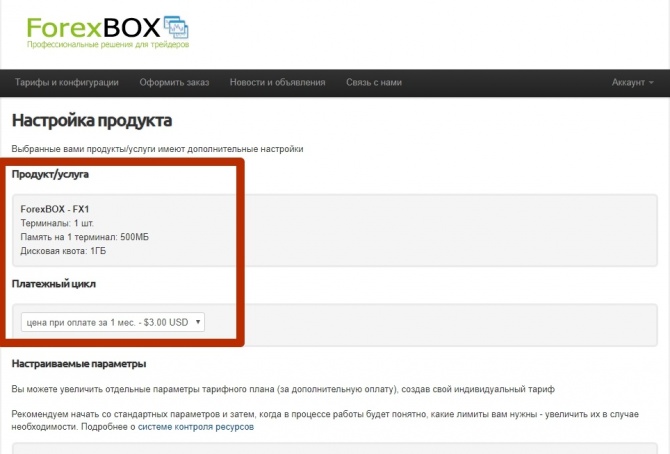Open the payment cycle price dropdown
670x454 pixels.
point(113,322)
